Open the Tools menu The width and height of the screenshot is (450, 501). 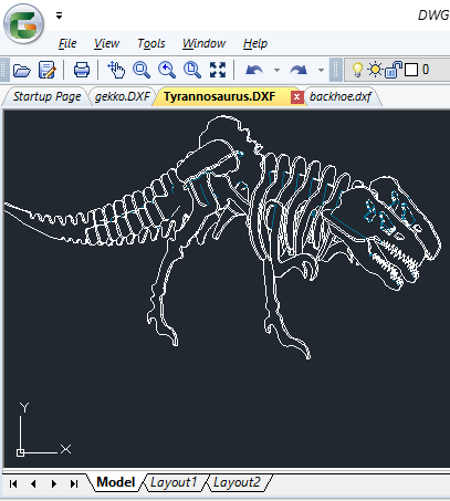[151, 43]
